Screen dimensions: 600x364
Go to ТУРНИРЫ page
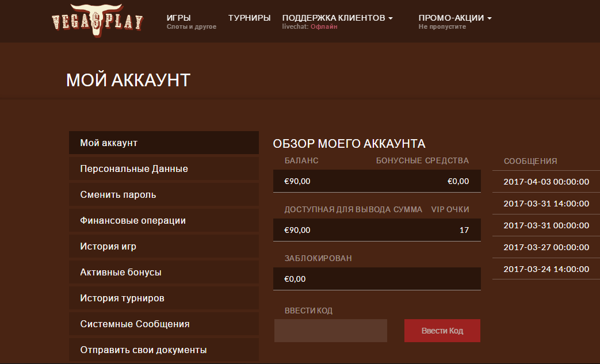[x=250, y=18]
